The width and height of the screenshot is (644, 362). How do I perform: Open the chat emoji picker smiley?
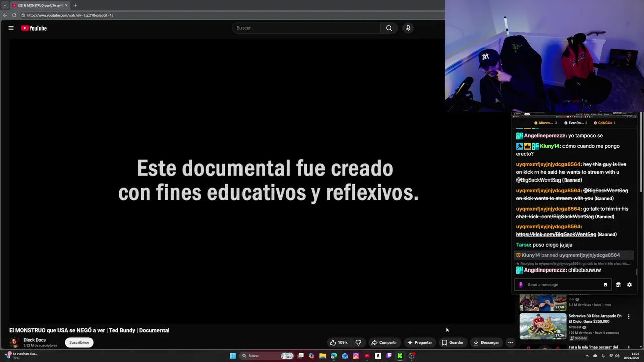(x=605, y=285)
